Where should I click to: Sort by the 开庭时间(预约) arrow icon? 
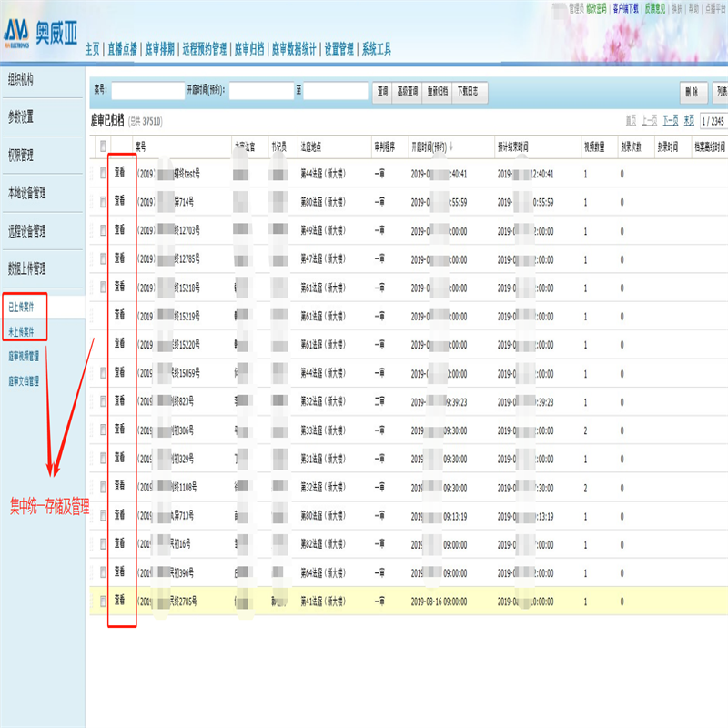pyautogui.click(x=450, y=147)
